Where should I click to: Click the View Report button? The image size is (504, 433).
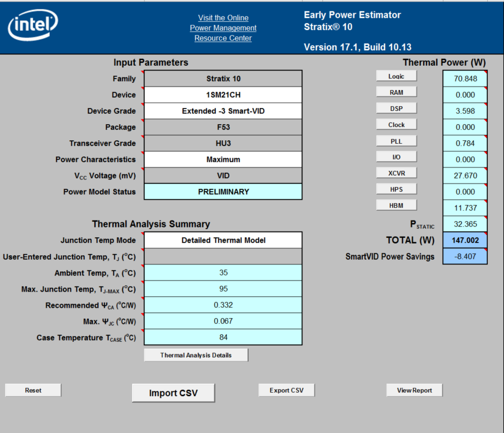(415, 390)
